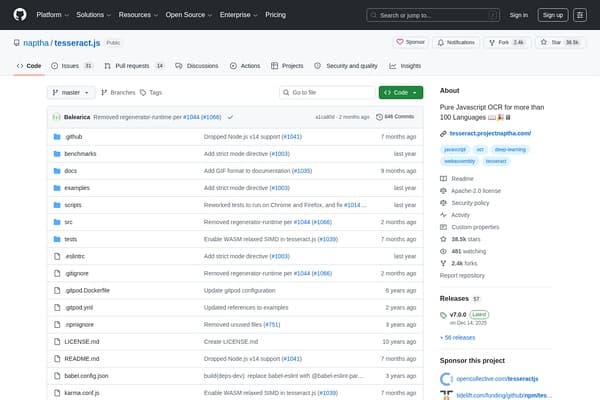
Task: Open the .npmignore file
Action: click(79, 325)
